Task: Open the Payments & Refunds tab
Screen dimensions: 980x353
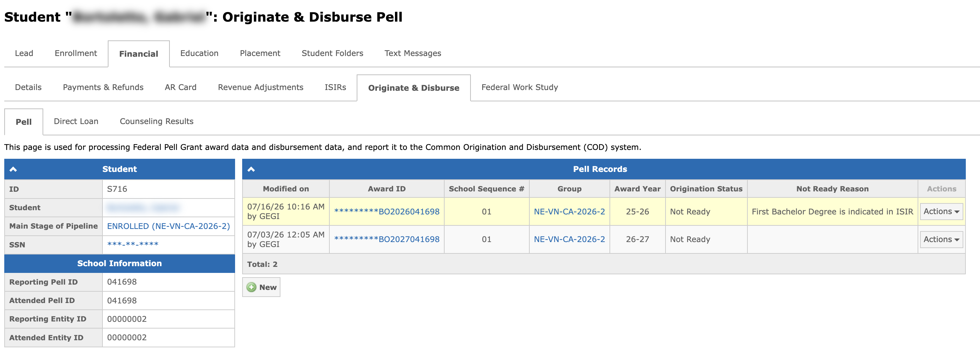Action: click(x=103, y=88)
